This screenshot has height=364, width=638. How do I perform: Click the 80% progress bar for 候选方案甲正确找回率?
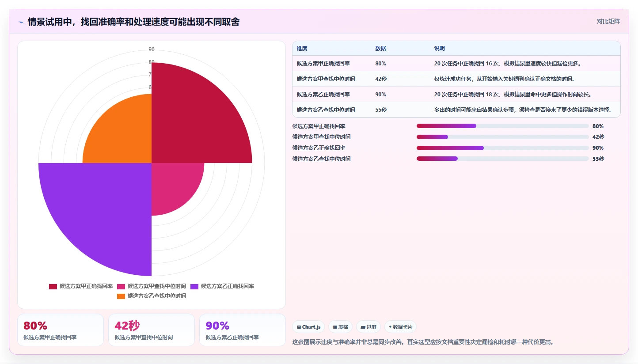pyautogui.click(x=503, y=126)
